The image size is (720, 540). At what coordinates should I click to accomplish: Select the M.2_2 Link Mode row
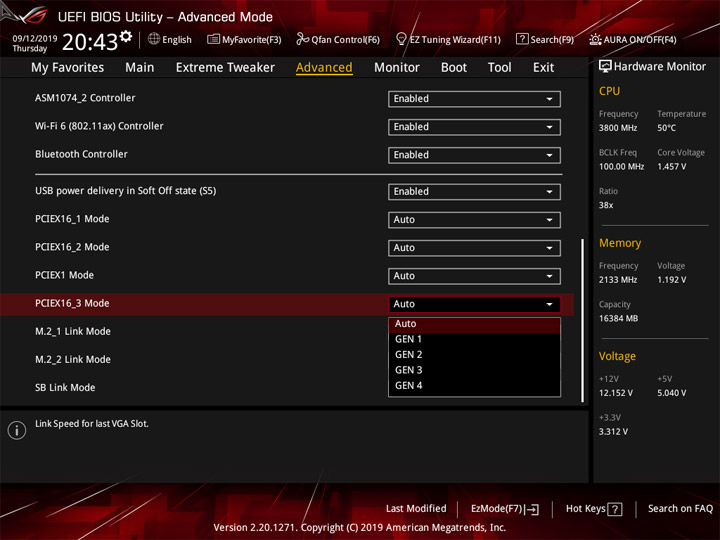pyautogui.click(x=73, y=360)
